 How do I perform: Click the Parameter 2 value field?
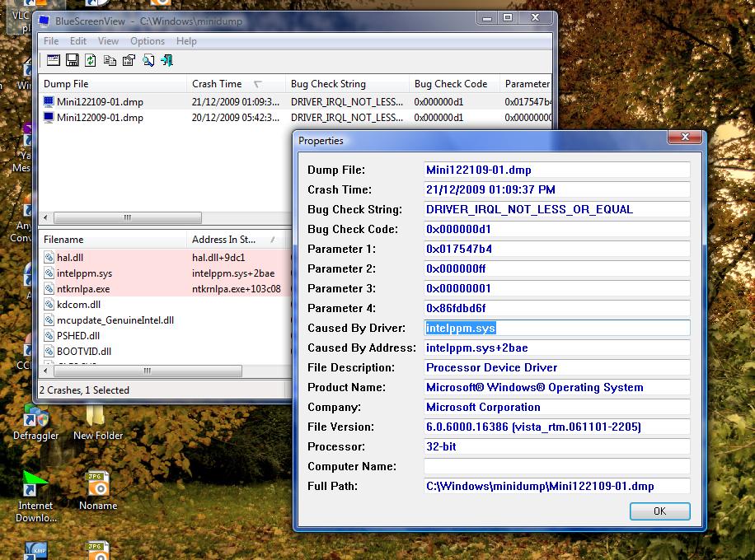[x=556, y=268]
